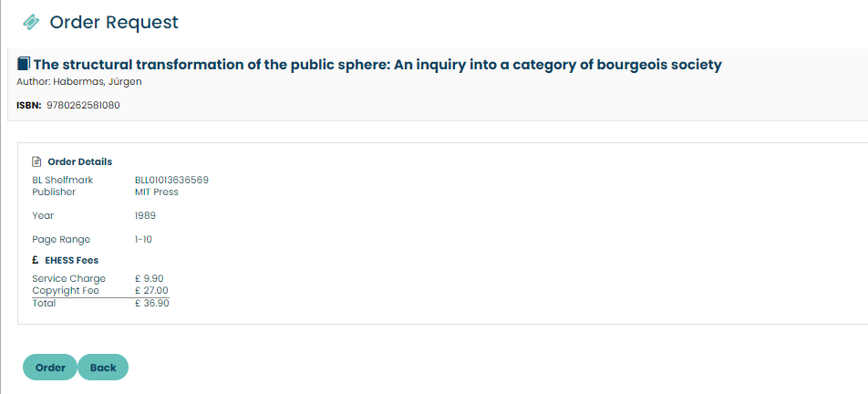Screen dimensions: 868x394
Task: Click the Service Charge amount £ 9.90
Action: tap(149, 278)
